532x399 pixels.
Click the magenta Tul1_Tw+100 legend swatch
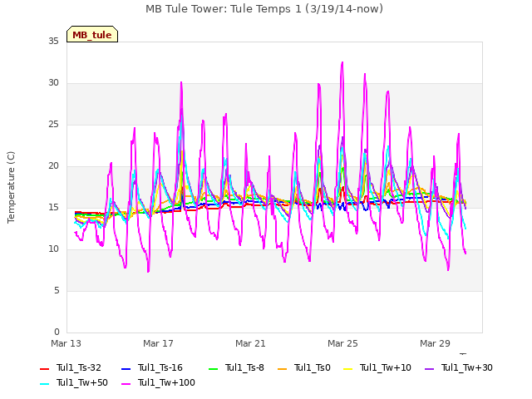126,384
